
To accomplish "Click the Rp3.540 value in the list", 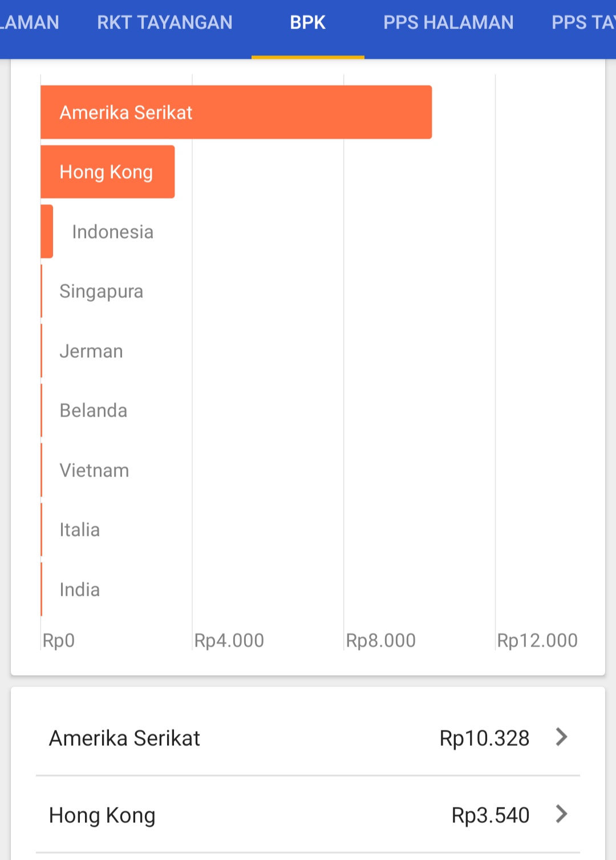I will (491, 815).
